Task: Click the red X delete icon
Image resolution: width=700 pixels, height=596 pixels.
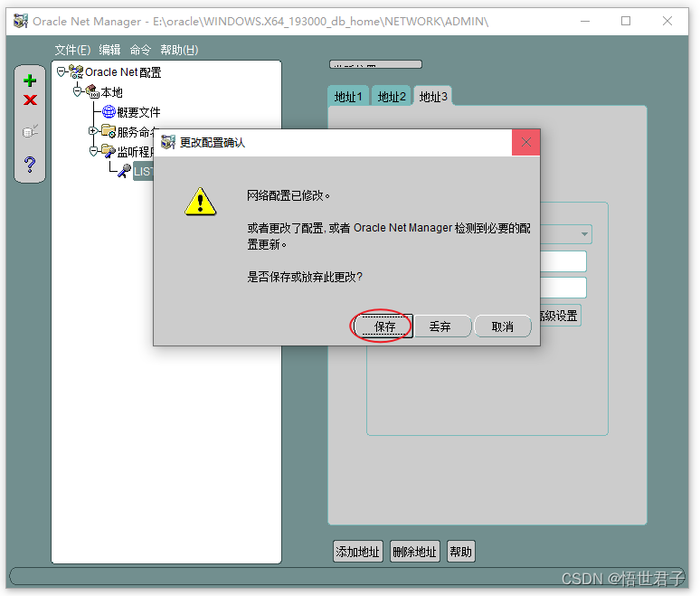Action: click(30, 100)
